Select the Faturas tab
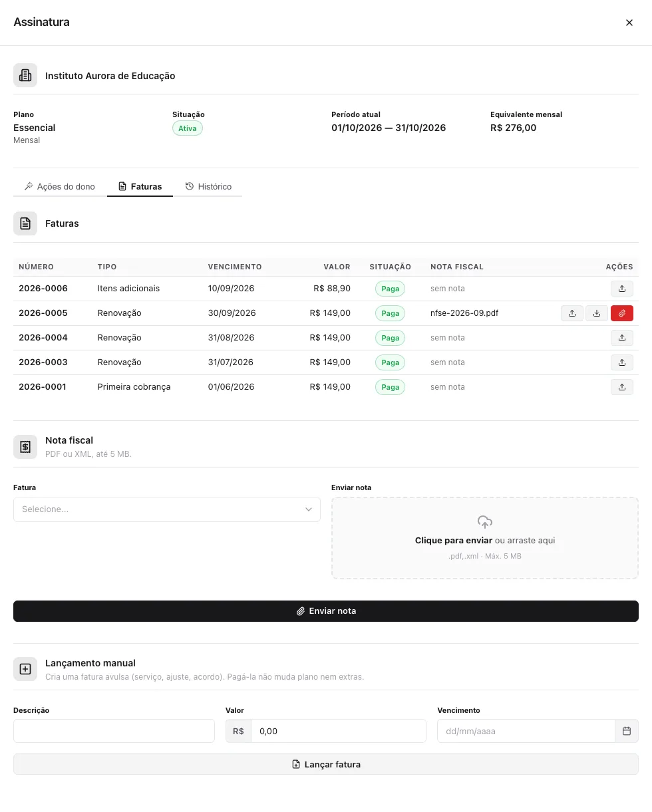This screenshot has height=812, width=652. (x=140, y=187)
